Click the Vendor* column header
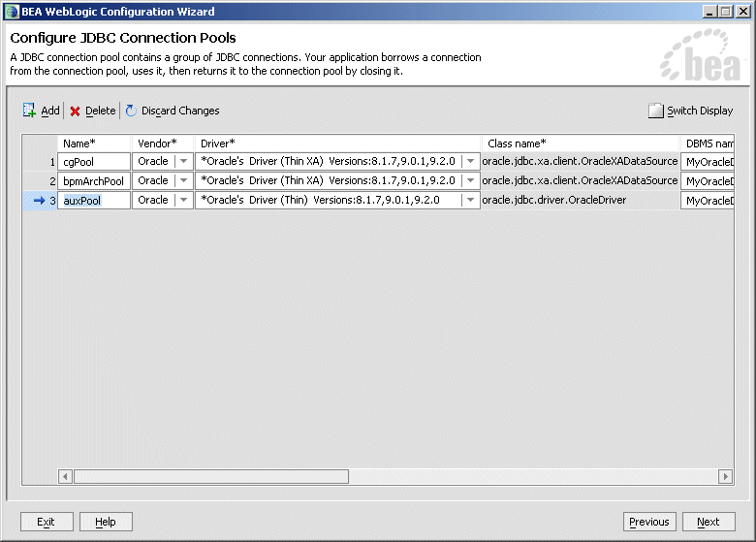The width and height of the screenshot is (756, 542). [x=163, y=143]
